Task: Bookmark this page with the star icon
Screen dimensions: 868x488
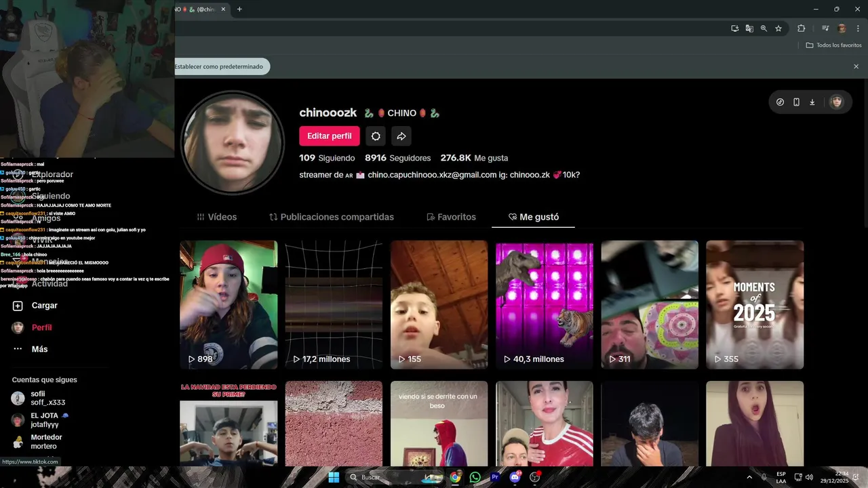Action: tap(778, 28)
